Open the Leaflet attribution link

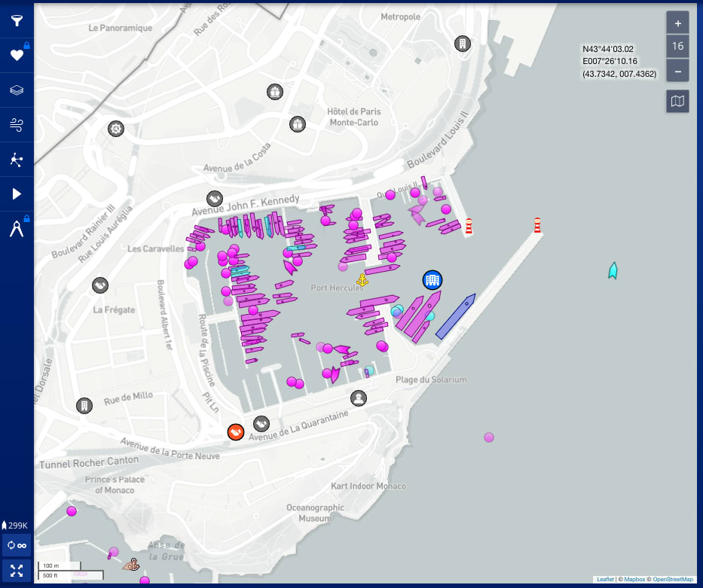tap(605, 579)
